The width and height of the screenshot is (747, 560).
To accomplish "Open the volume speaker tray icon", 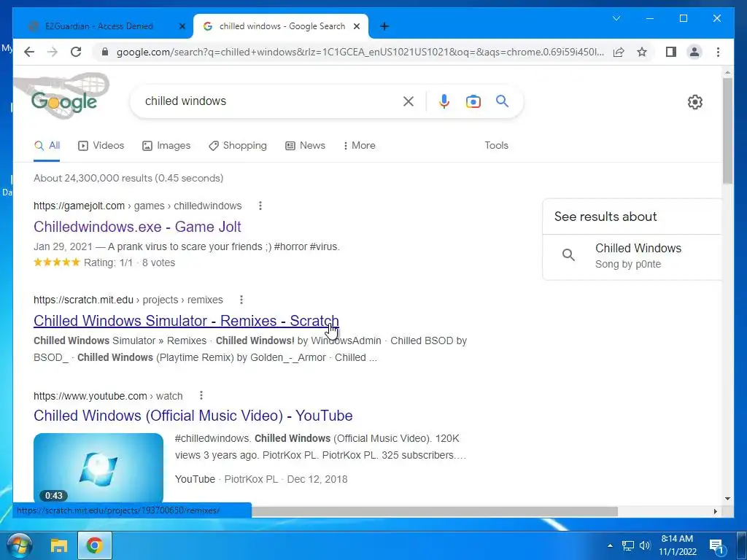I will coord(645,545).
